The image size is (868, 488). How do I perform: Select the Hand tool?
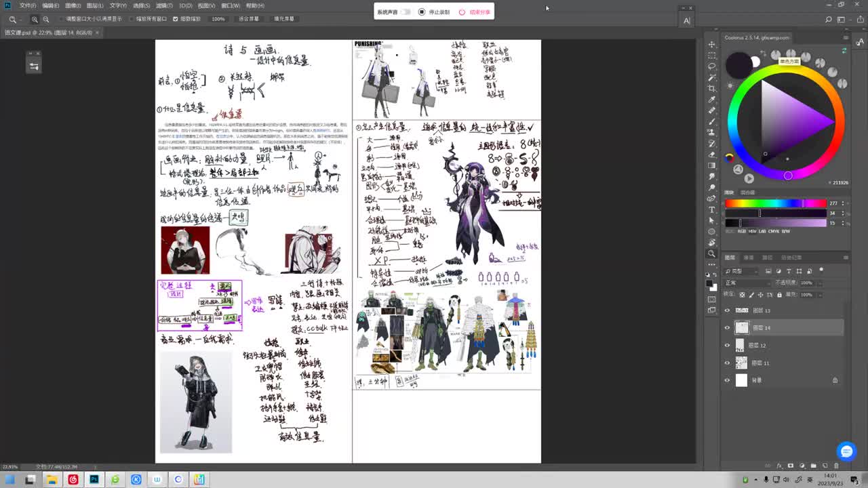pos(711,243)
